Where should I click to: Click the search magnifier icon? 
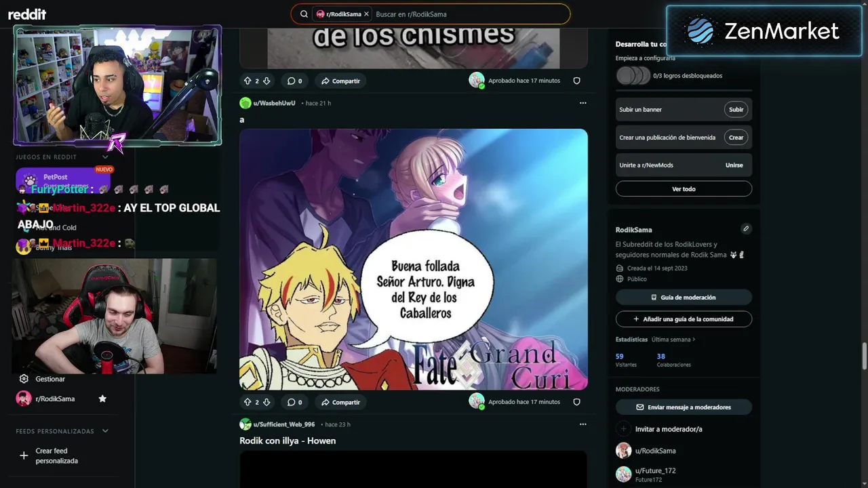click(304, 14)
